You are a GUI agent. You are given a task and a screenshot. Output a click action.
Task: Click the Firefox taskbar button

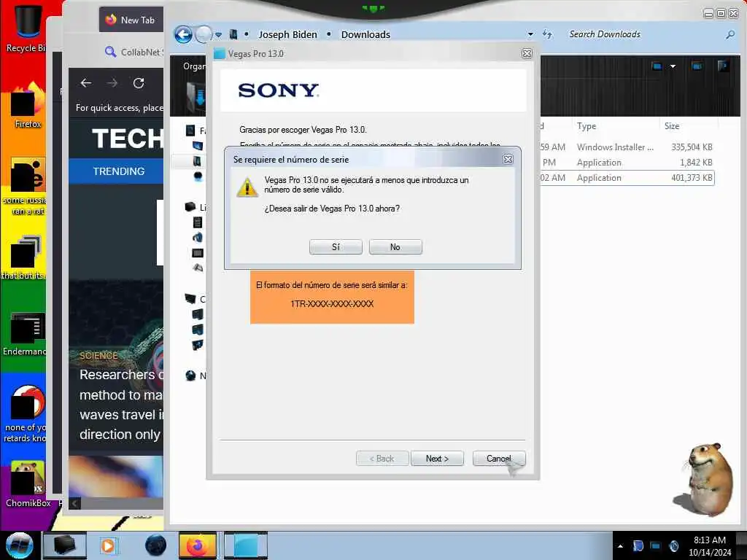(x=197, y=545)
